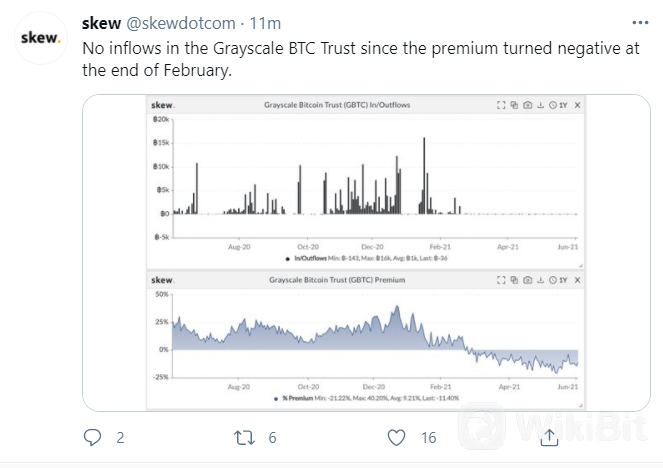Open the tweet's three-dot more menu
The image size is (663, 468).
[x=640, y=22]
